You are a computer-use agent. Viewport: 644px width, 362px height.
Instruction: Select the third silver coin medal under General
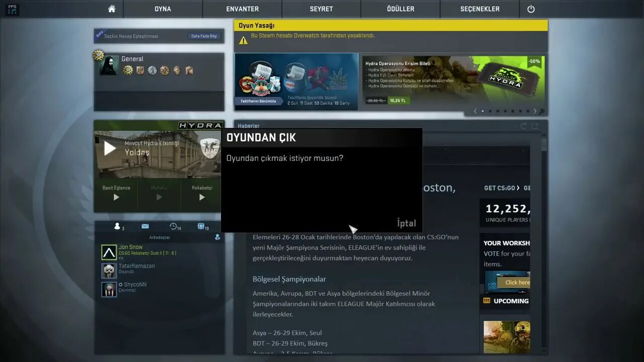pyautogui.click(x=152, y=70)
